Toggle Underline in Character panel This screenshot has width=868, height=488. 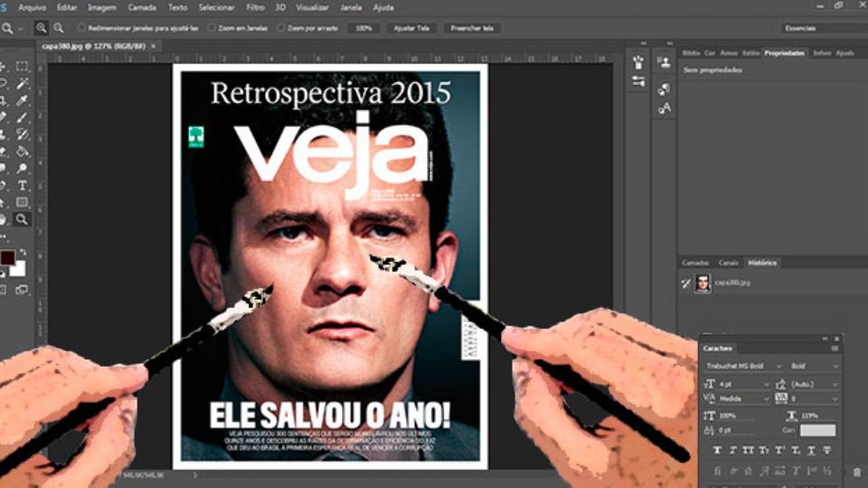click(811, 451)
